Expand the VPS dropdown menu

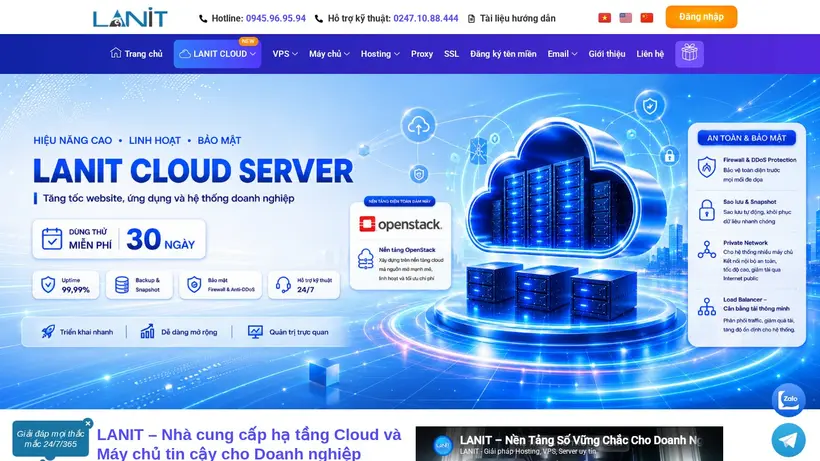285,54
